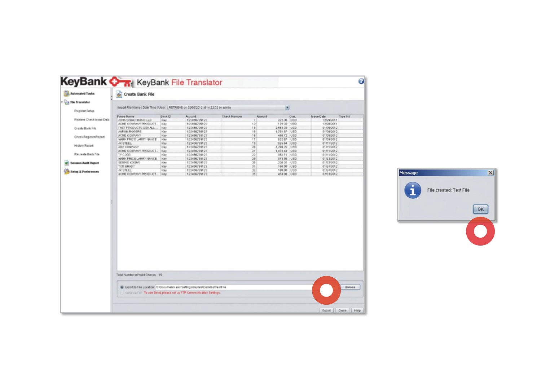Select the TOM BRADY row
Viewport: 559px width, 392px height.
pyautogui.click(x=240, y=167)
